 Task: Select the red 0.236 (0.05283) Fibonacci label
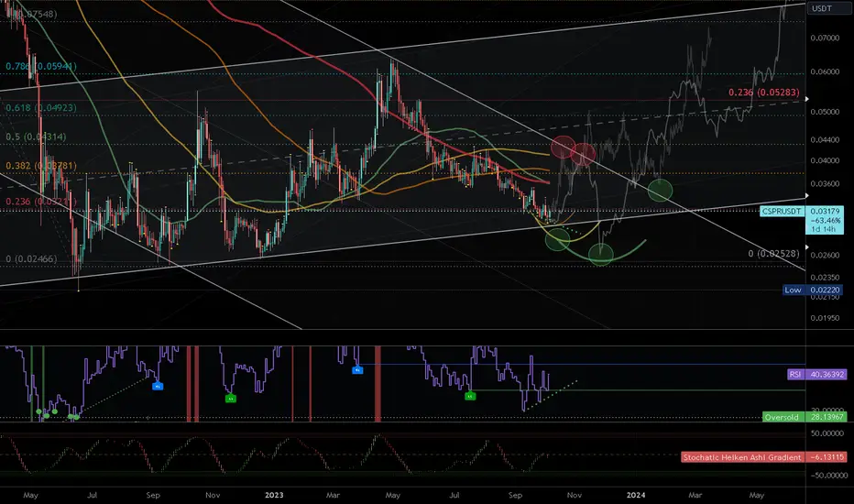coord(764,93)
